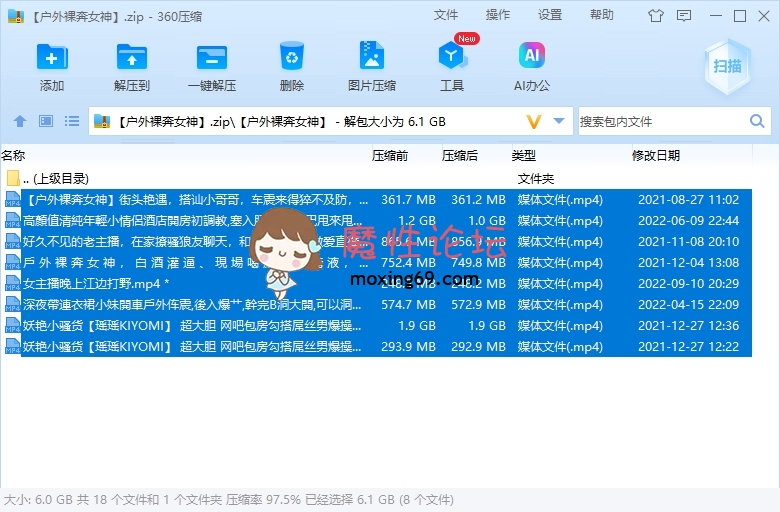Open the 工具 (Tools) icon with New badge
The width and height of the screenshot is (780, 512).
point(452,66)
